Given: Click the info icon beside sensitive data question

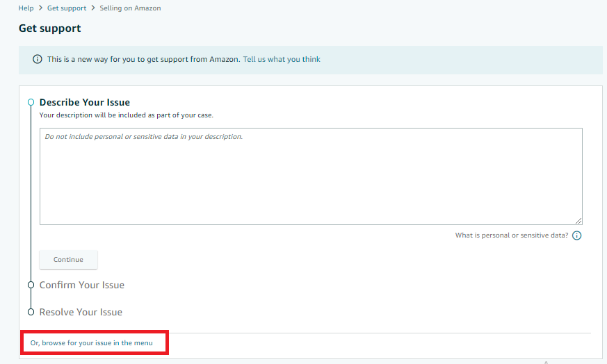Looking at the screenshot, I should click(576, 235).
